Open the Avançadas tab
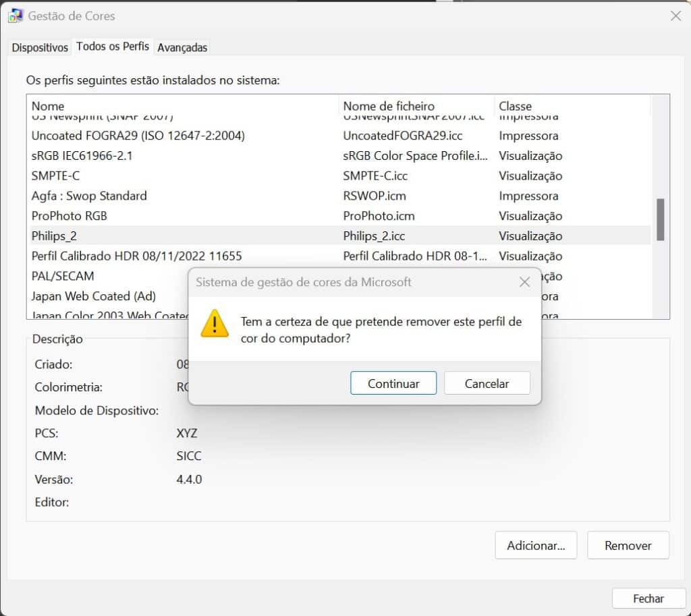 coord(182,47)
